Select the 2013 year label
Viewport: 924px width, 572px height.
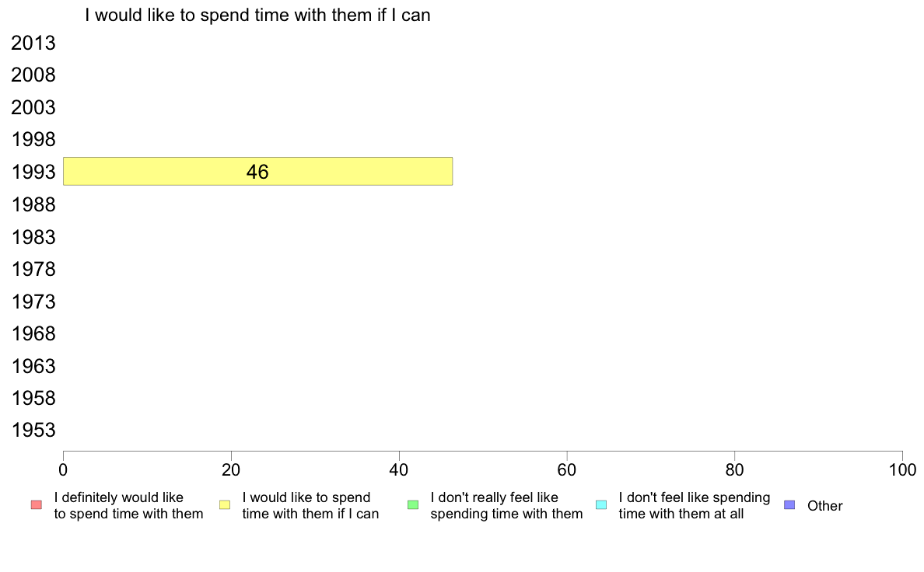coord(33,44)
